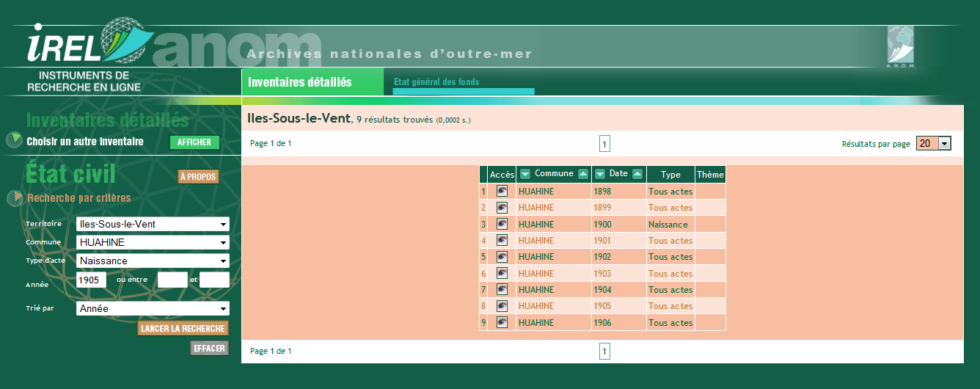Screen dimensions: 980x389
Task: Click the Année input field containing 1905
Action: (x=92, y=280)
